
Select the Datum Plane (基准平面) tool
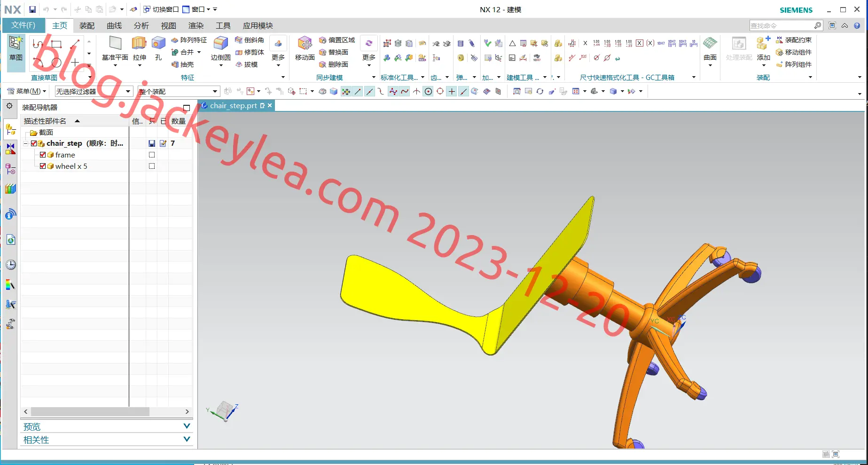115,49
